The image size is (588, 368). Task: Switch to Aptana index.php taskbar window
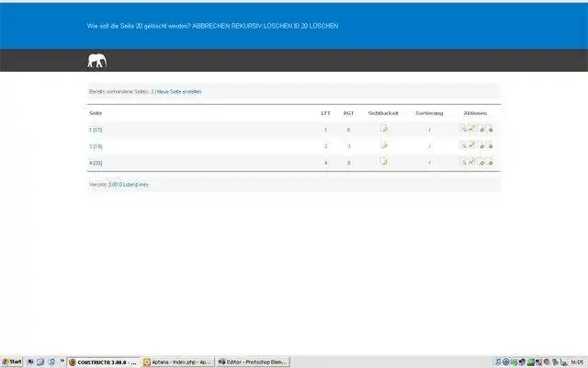tap(178, 362)
